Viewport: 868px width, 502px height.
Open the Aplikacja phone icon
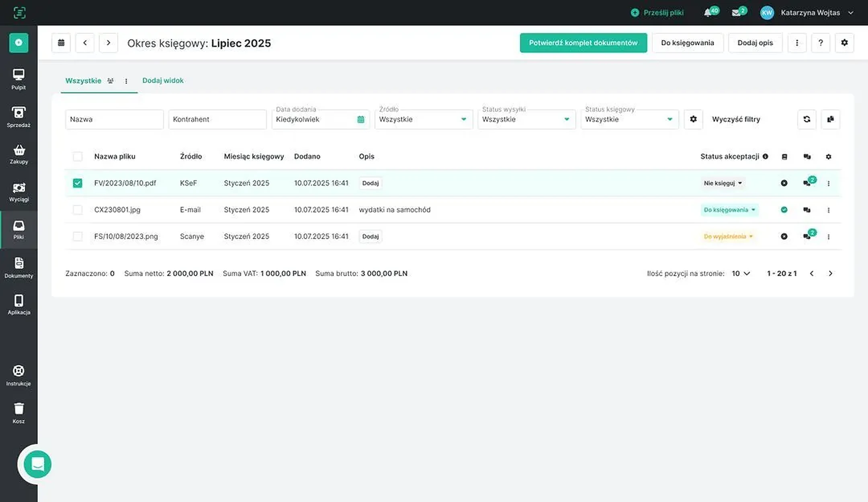click(18, 304)
